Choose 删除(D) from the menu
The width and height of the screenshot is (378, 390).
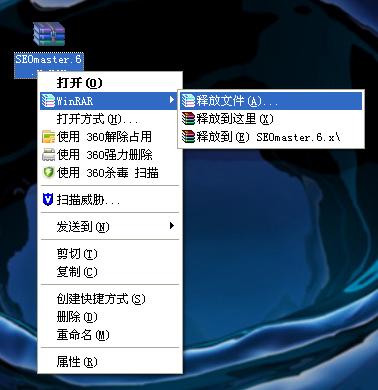[x=110, y=317]
